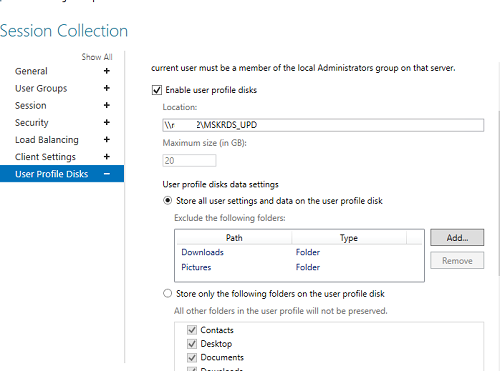Expand the Client Settings plus icon
The height and width of the screenshot is (371, 500).
coord(107,157)
